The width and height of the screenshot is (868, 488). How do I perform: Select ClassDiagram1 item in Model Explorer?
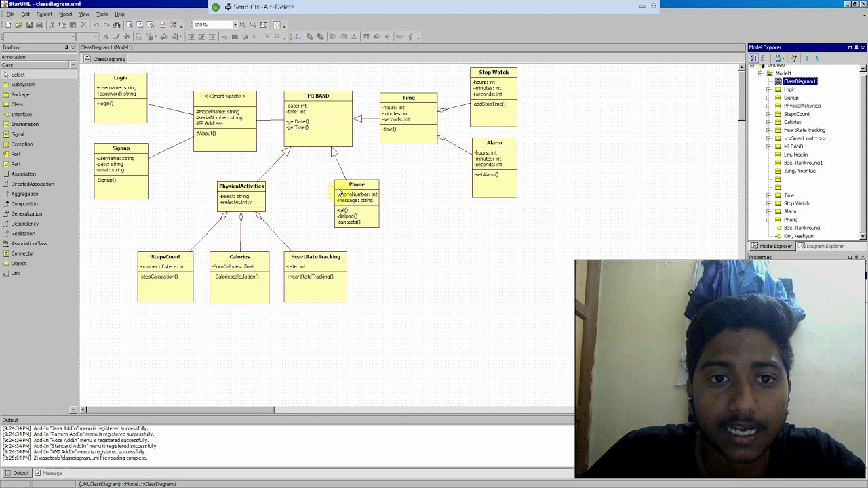(x=800, y=81)
